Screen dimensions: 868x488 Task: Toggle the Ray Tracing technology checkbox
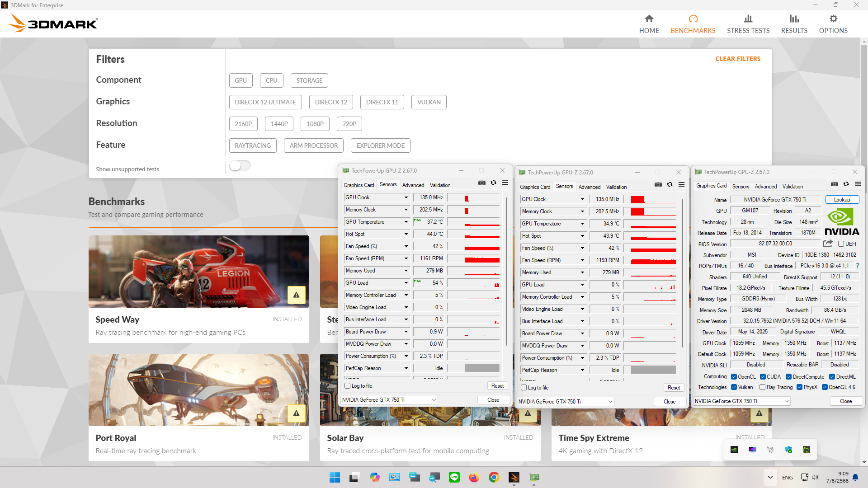(x=763, y=387)
